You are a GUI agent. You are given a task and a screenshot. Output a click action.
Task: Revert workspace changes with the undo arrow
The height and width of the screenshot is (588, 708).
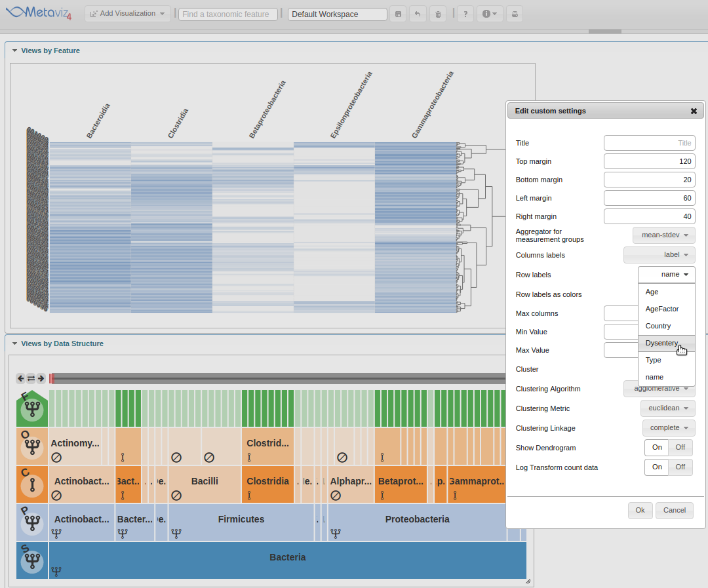pyautogui.click(x=418, y=14)
